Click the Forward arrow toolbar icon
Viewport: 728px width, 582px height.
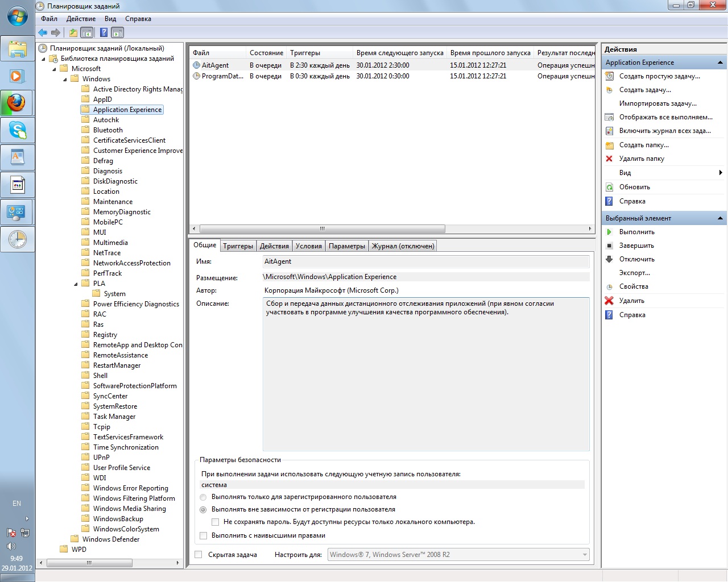coord(56,33)
